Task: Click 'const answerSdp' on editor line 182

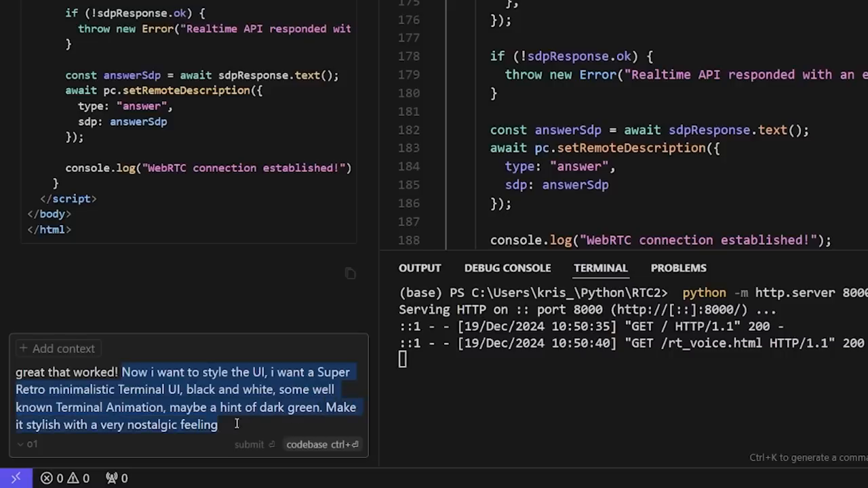Action: point(546,129)
